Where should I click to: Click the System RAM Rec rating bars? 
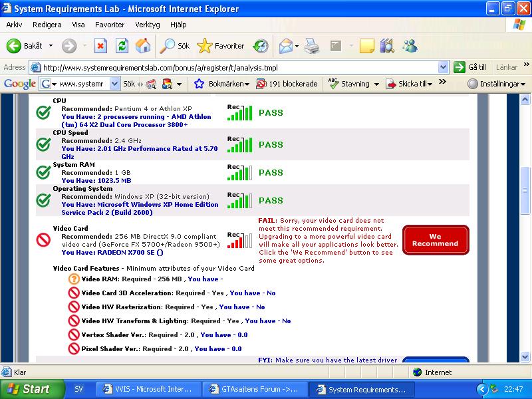[239, 172]
